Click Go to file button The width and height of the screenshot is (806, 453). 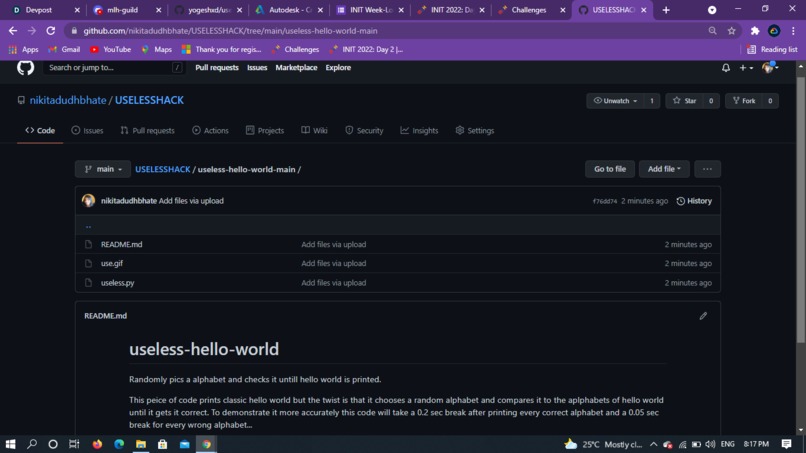(610, 169)
